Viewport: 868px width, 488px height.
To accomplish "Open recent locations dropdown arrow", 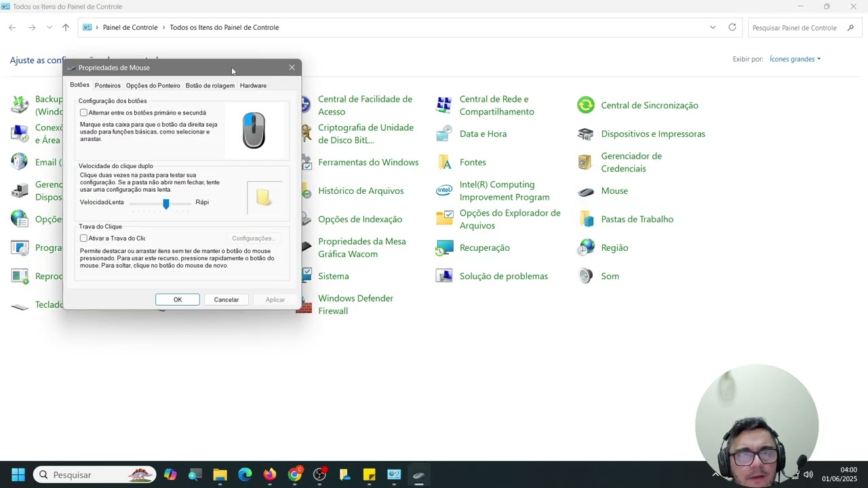I will (x=49, y=27).
